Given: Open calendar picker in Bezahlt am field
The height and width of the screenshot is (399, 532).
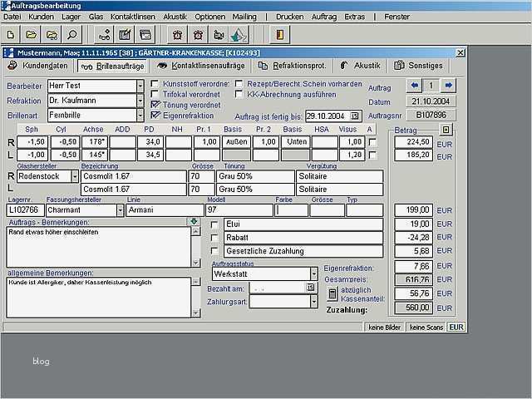Looking at the screenshot, I should (x=310, y=288).
